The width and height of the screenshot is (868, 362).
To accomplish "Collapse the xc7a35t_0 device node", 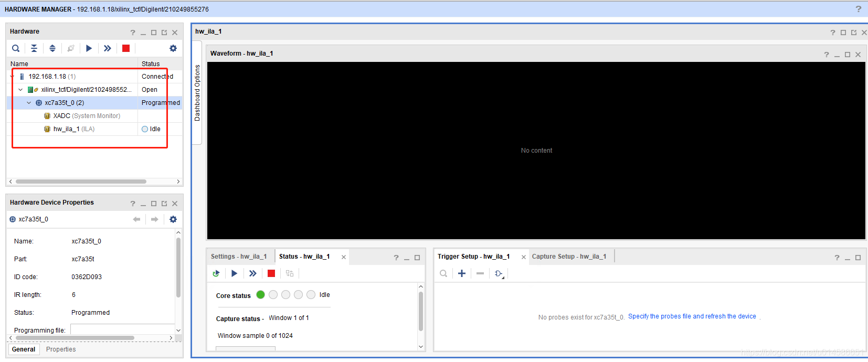I will pos(29,103).
